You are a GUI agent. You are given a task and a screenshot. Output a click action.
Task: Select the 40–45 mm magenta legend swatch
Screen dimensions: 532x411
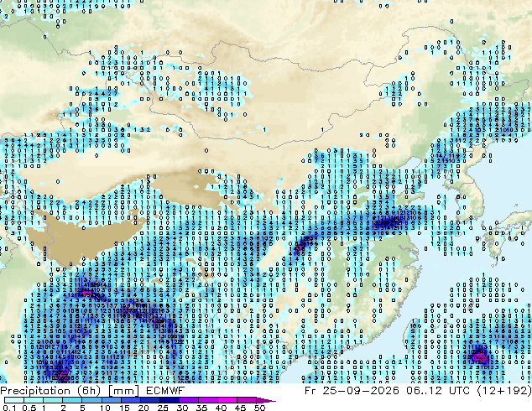point(227,400)
